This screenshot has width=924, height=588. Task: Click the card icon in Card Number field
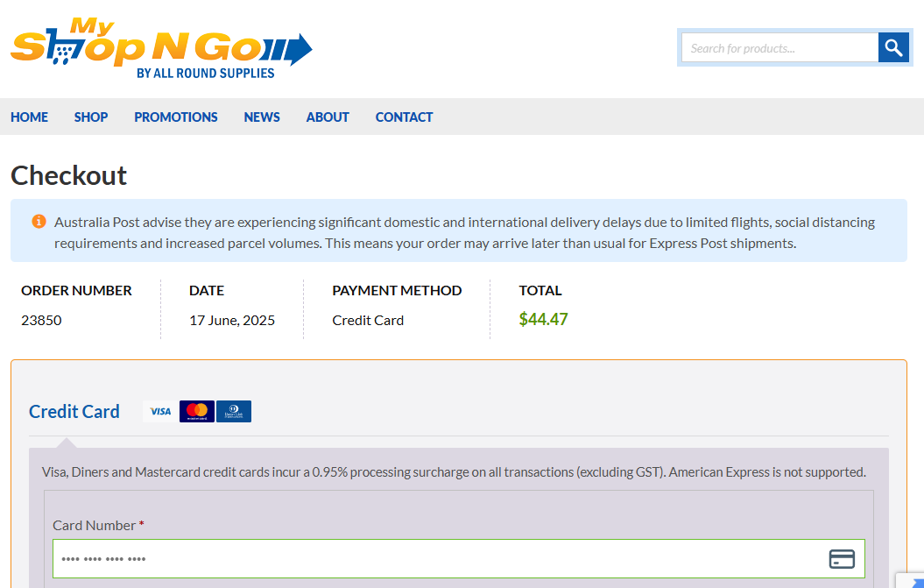(x=842, y=558)
